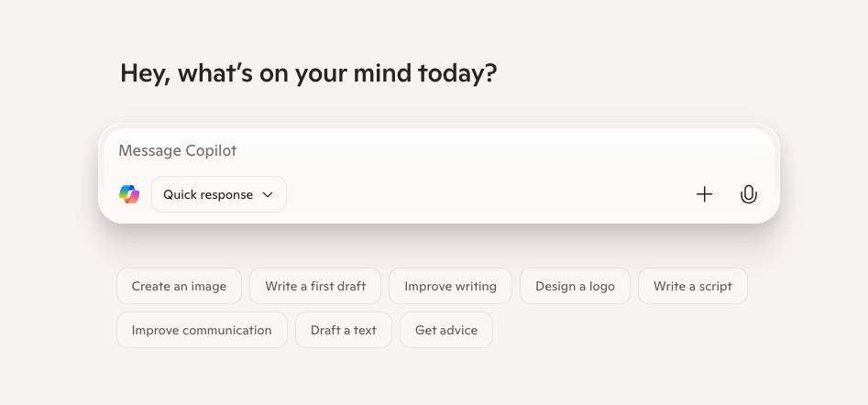Screen dimensions: 868x405
Task: Pick the Improve writing suggestion
Action: click(x=450, y=286)
